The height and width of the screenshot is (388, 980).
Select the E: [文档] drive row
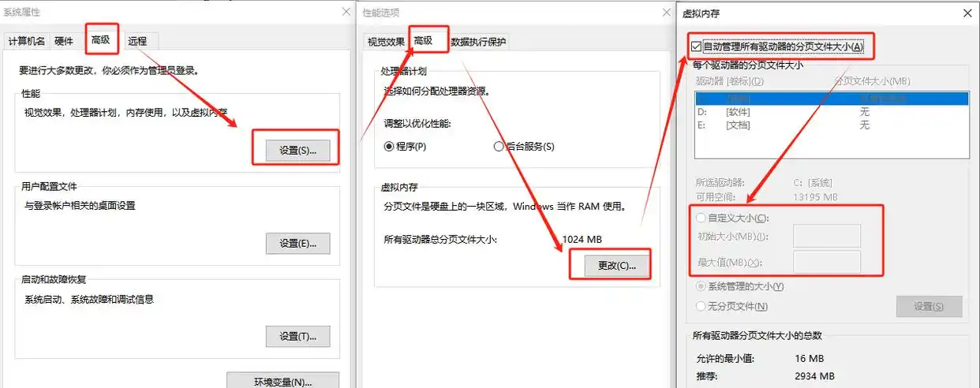pos(832,125)
